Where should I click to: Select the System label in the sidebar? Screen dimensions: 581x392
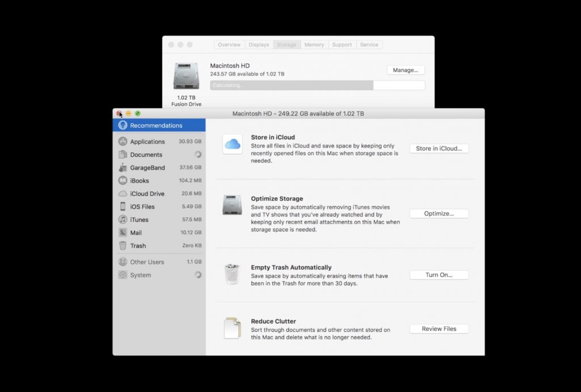[x=141, y=275]
